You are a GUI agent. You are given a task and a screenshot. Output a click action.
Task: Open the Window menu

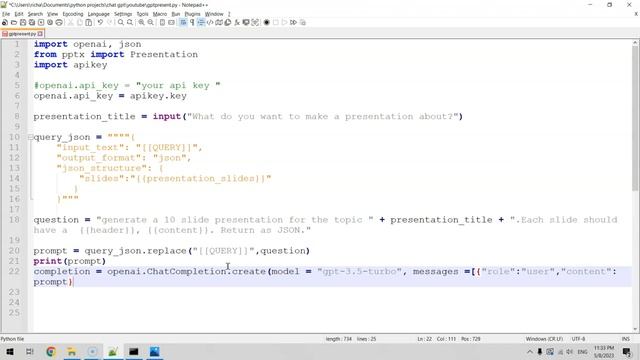tap(214, 14)
